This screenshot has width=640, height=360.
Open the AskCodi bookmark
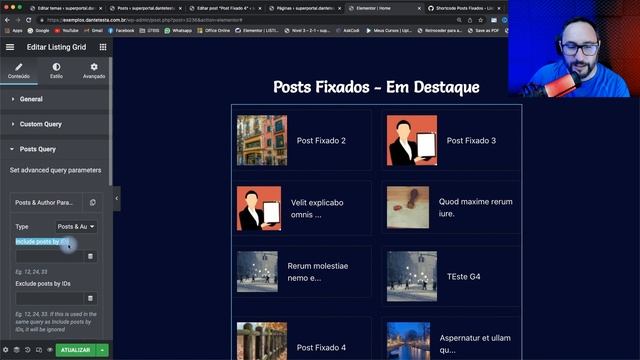click(x=348, y=31)
